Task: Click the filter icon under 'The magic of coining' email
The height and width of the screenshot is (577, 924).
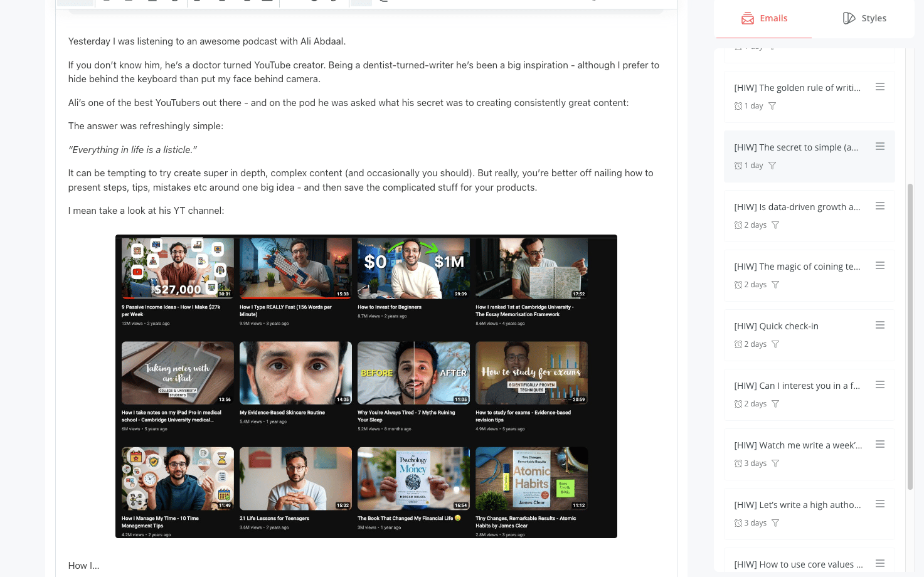Action: point(775,285)
